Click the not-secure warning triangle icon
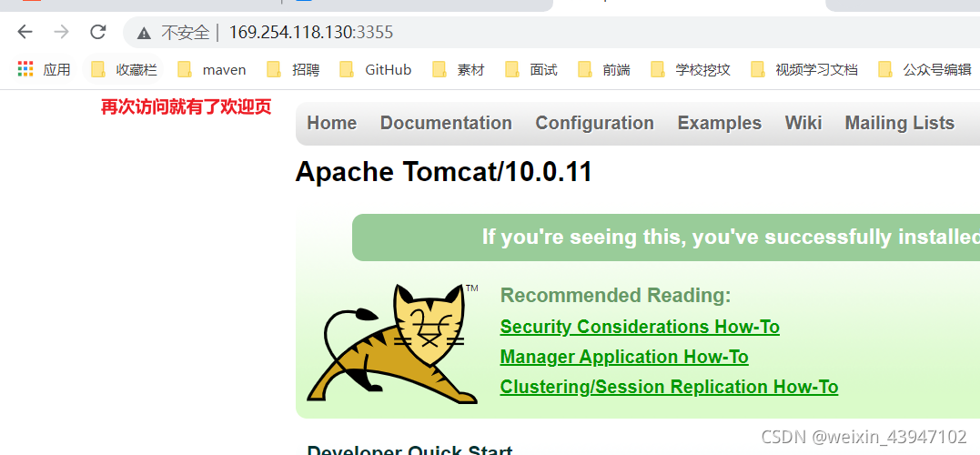The width and height of the screenshot is (980, 455). (145, 33)
